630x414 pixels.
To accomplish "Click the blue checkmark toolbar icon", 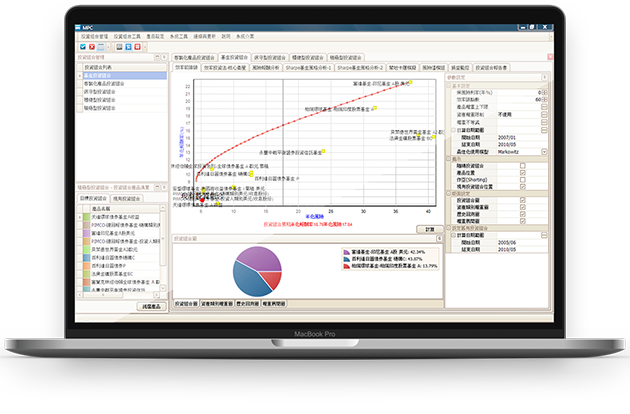I will [83, 46].
